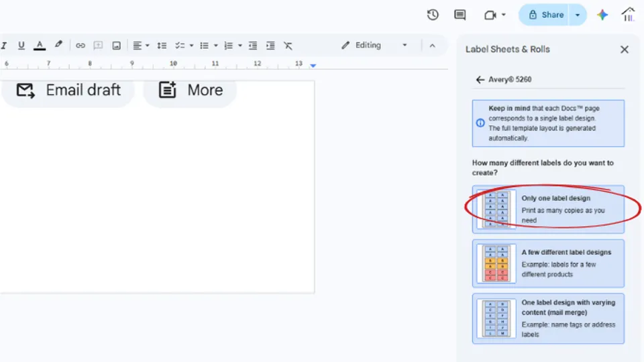Screen dimensions: 644x362
Task: Clear formatting from the toolbar
Action: [288, 45]
